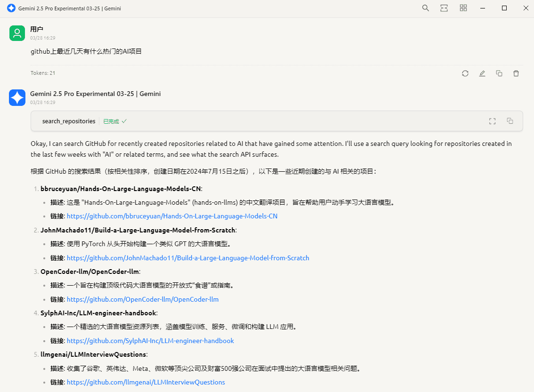Click description '收集了谷歌、英伟达、Meta'
Screen dimensions: 534x392
click(x=205, y=368)
